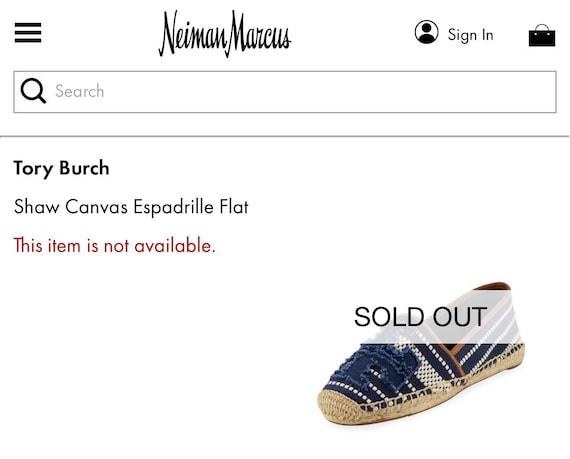Click the word 'Burch' in brand heading
This screenshot has width=570, height=459.
point(84,168)
